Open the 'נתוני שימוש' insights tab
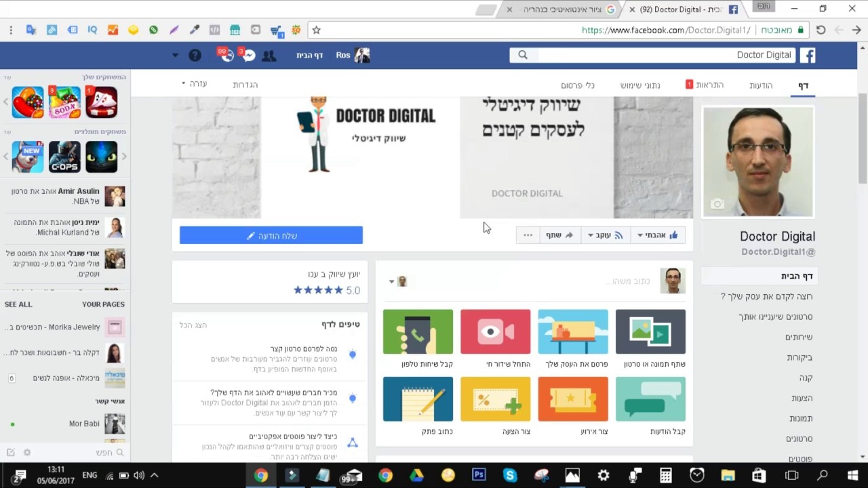Viewport: 868px width, 488px height. [x=640, y=85]
